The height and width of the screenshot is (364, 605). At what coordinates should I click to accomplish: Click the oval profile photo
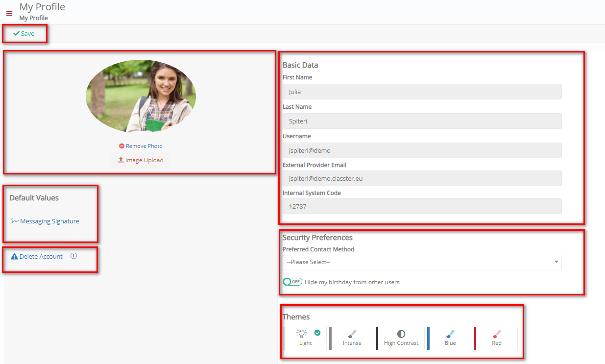tap(141, 96)
